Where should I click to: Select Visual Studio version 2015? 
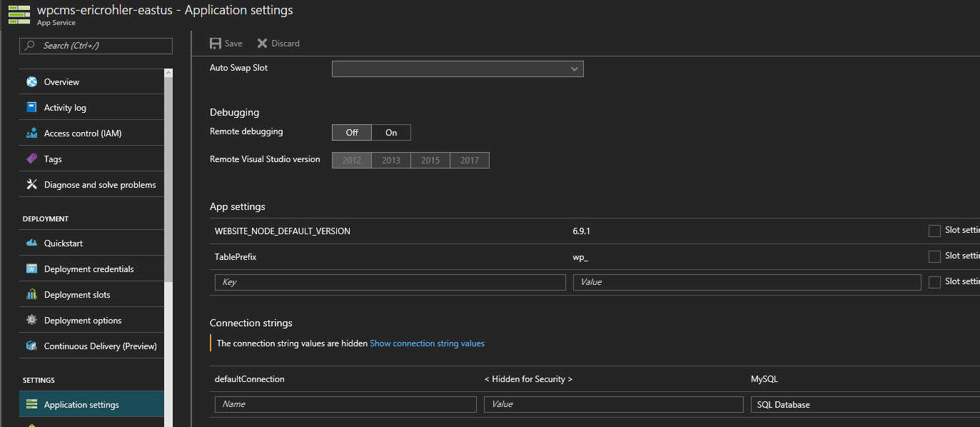click(430, 161)
